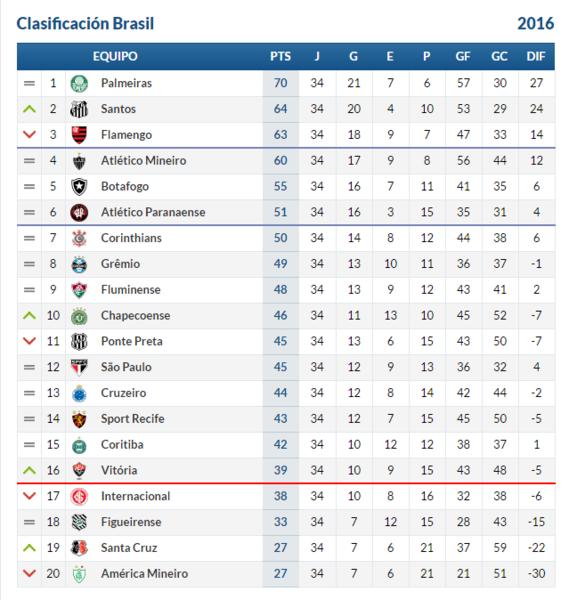The width and height of the screenshot is (569, 600).
Task: Click the Botafogo star shield crest
Action: pyautogui.click(x=79, y=187)
